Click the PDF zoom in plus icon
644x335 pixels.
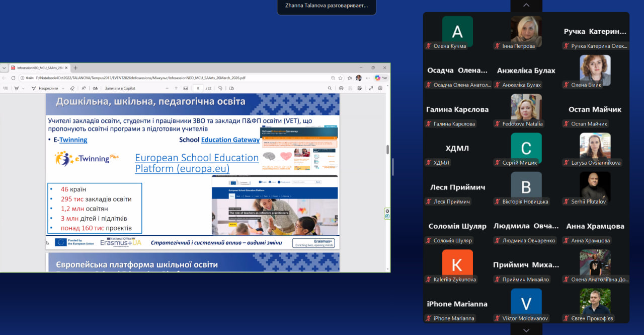point(176,88)
